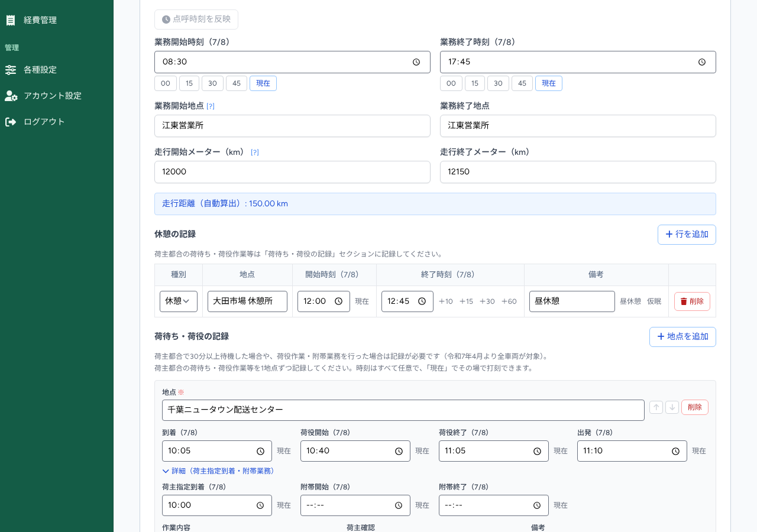
Task: Add +10 minutes to break end
Action: click(x=446, y=301)
